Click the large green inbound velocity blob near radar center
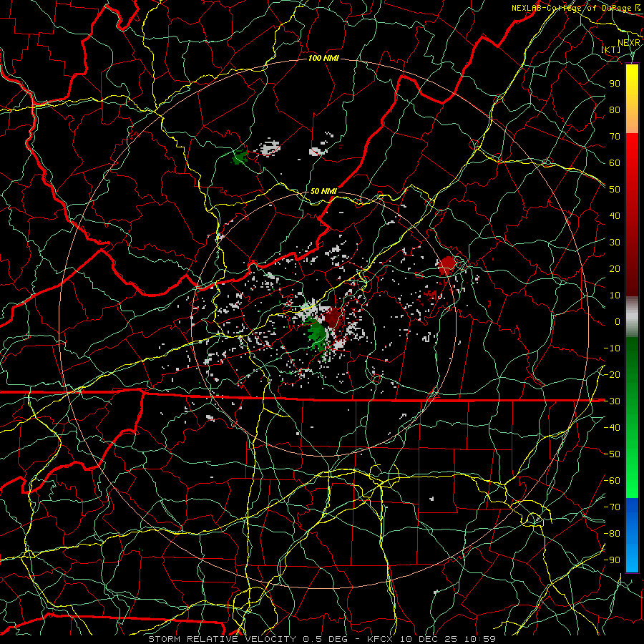 318,333
